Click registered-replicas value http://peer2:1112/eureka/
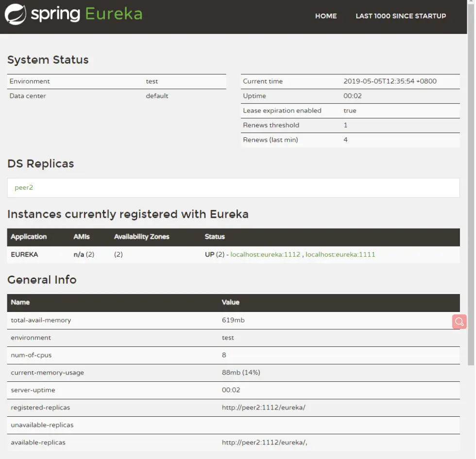476x459 pixels. [263, 408]
